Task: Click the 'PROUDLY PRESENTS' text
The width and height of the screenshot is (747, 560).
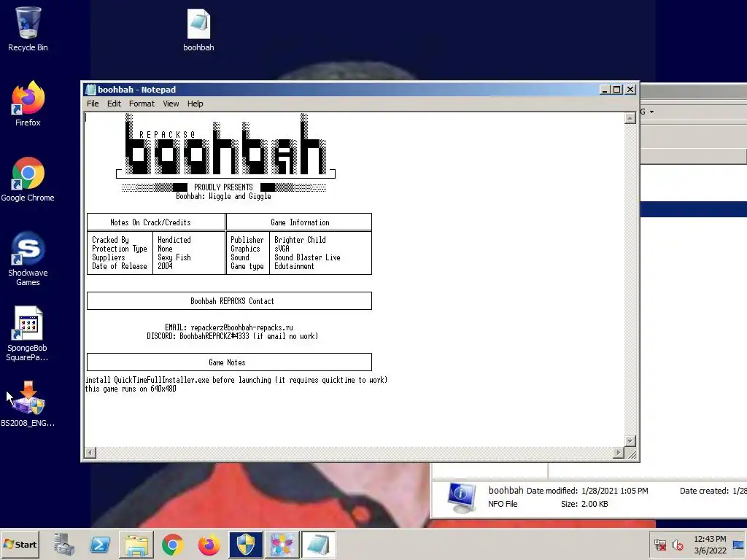Action: (223, 187)
